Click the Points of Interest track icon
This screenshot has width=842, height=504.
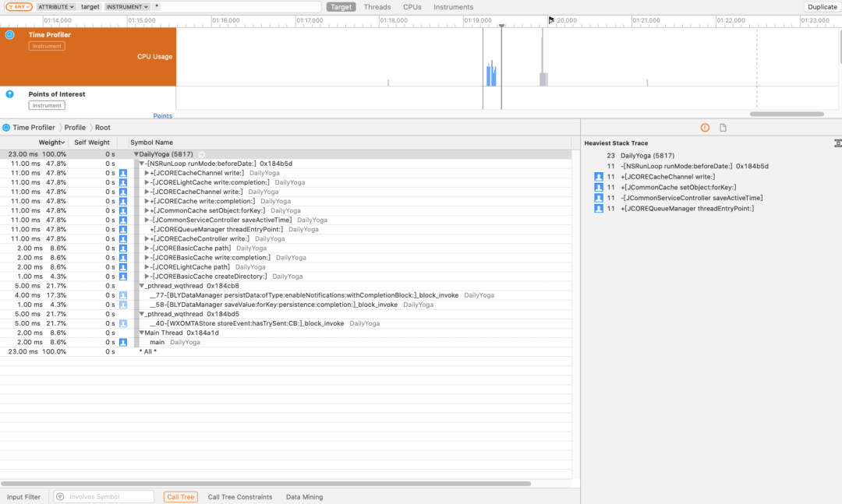pos(9,94)
